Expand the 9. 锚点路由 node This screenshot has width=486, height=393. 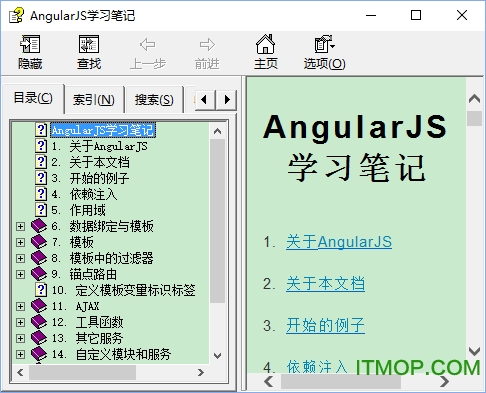pyautogui.click(x=20, y=274)
